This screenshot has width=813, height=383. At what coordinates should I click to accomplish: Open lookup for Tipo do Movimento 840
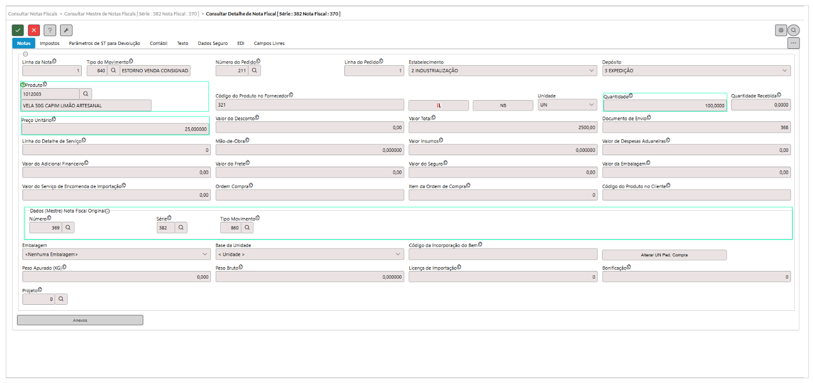(114, 70)
